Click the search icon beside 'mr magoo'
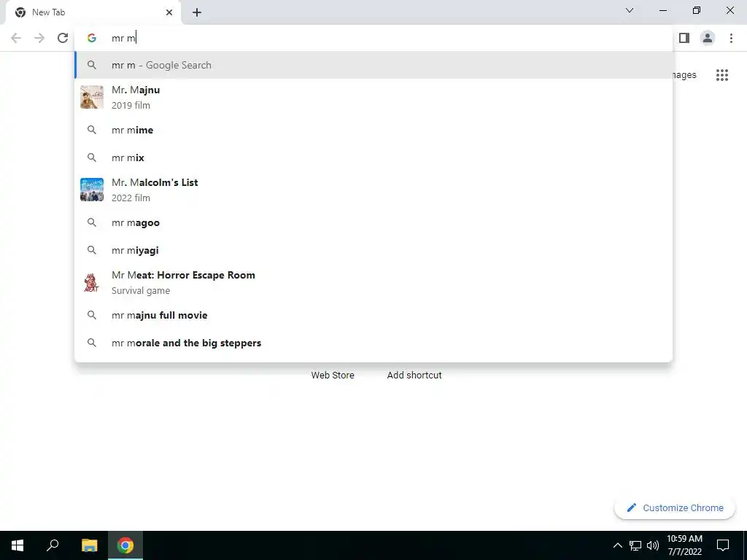The height and width of the screenshot is (560, 747). pyautogui.click(x=92, y=222)
